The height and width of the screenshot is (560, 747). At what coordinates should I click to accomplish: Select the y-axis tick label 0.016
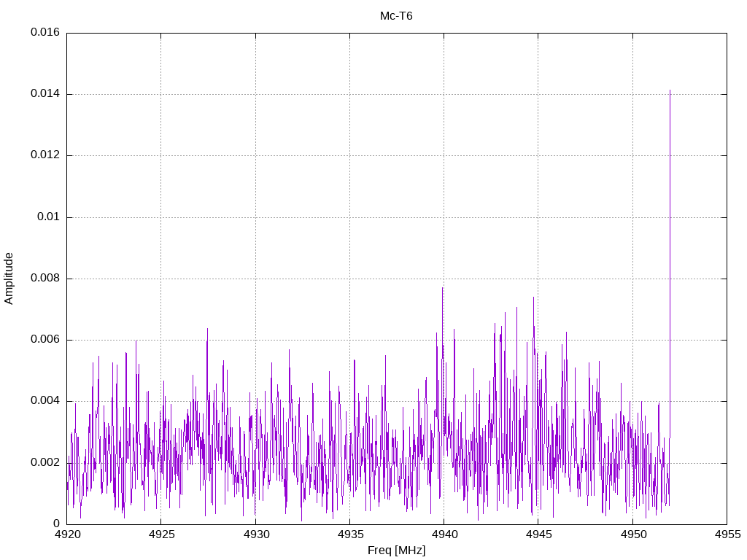click(x=44, y=33)
